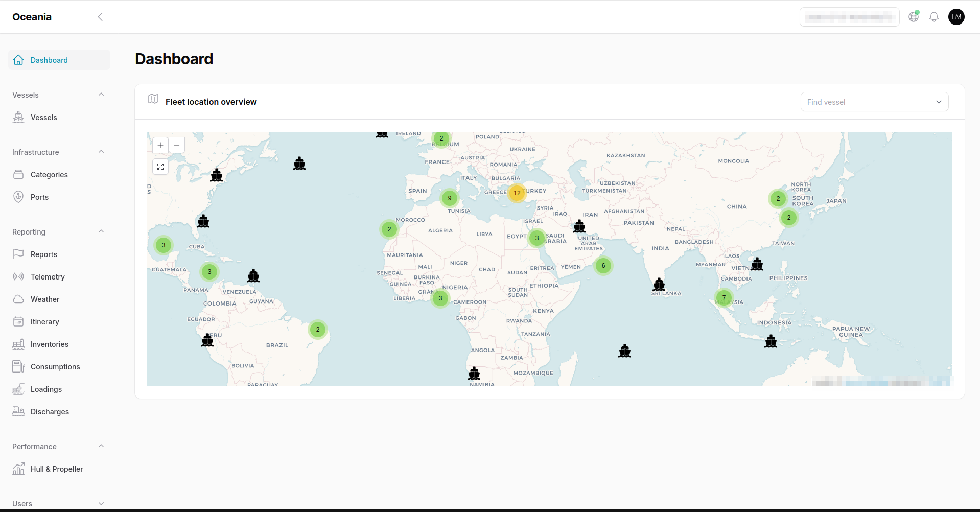The image size is (980, 512).
Task: Select the vessel marker near Namibia
Action: [474, 373]
